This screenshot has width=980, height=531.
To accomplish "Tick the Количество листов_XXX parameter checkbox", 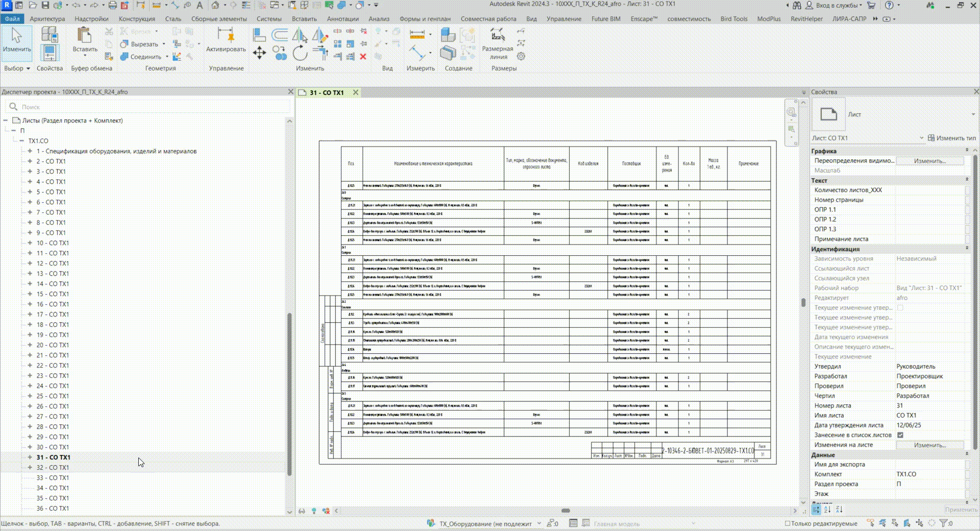I will coord(967,190).
